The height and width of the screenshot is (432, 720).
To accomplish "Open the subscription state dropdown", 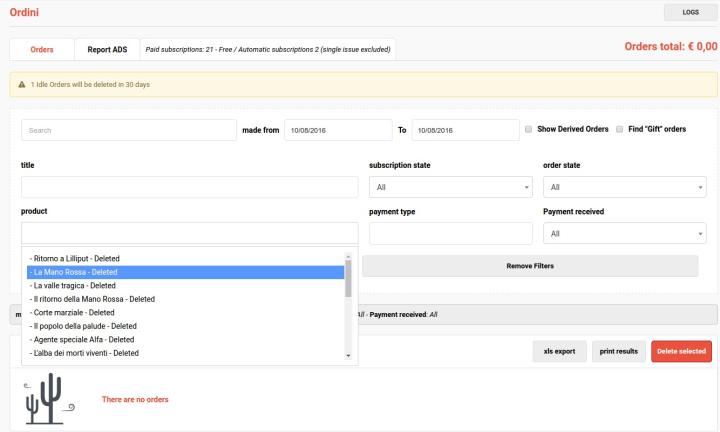I will [x=450, y=187].
